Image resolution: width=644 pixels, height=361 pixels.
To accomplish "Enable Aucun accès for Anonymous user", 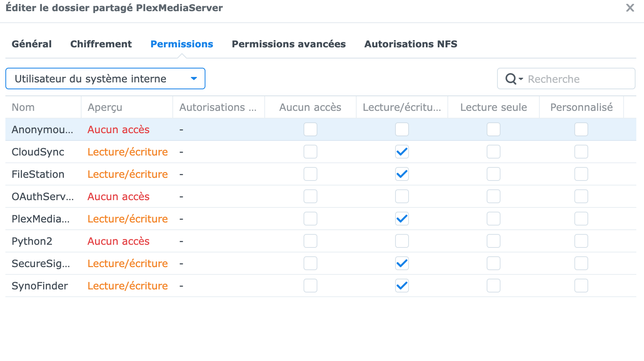I will pos(310,129).
